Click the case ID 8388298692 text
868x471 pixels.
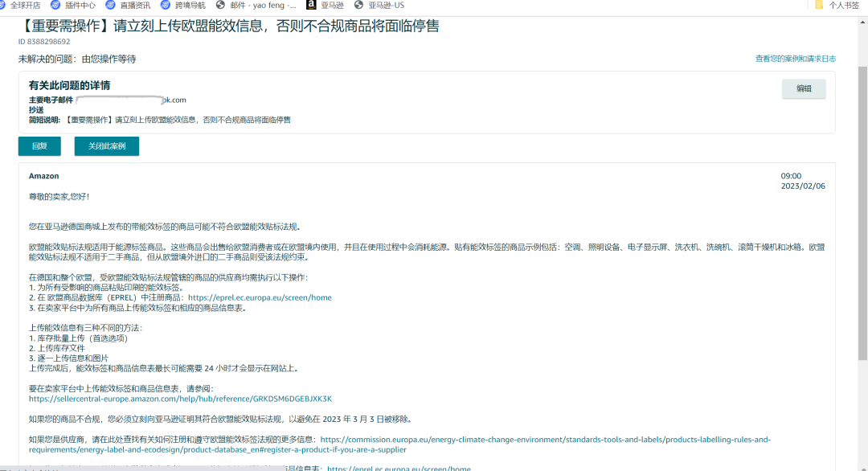coord(44,42)
